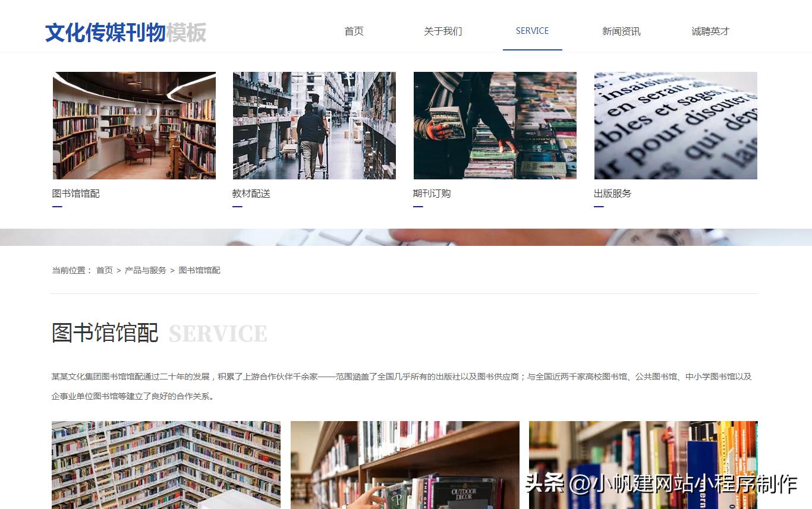Open the 教材配送 service thumbnail

(x=314, y=125)
